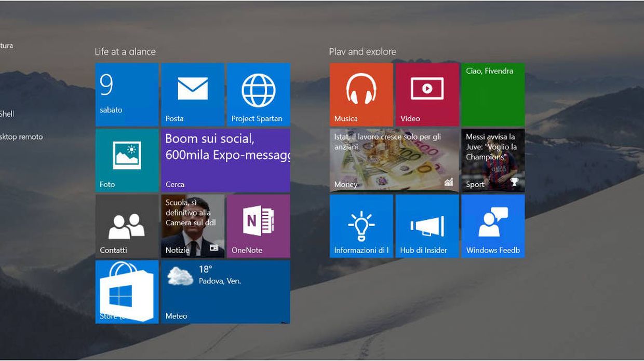Open the green Ciao, Fivendra tile
Image resolution: width=644 pixels, height=361 pixels.
pyautogui.click(x=493, y=94)
